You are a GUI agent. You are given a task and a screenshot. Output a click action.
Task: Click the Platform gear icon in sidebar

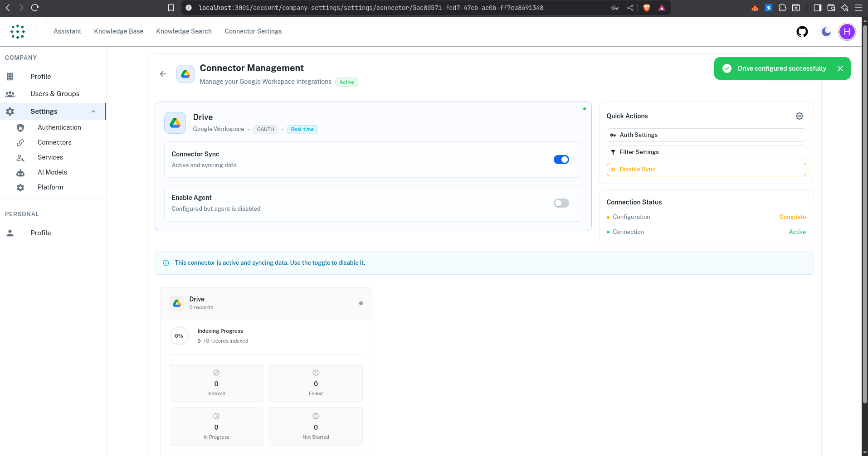[20, 187]
